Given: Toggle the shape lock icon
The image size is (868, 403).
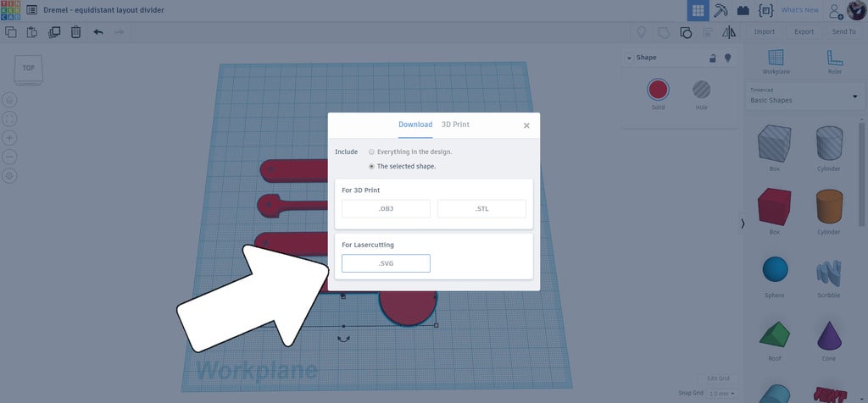Looking at the screenshot, I should click(x=713, y=58).
